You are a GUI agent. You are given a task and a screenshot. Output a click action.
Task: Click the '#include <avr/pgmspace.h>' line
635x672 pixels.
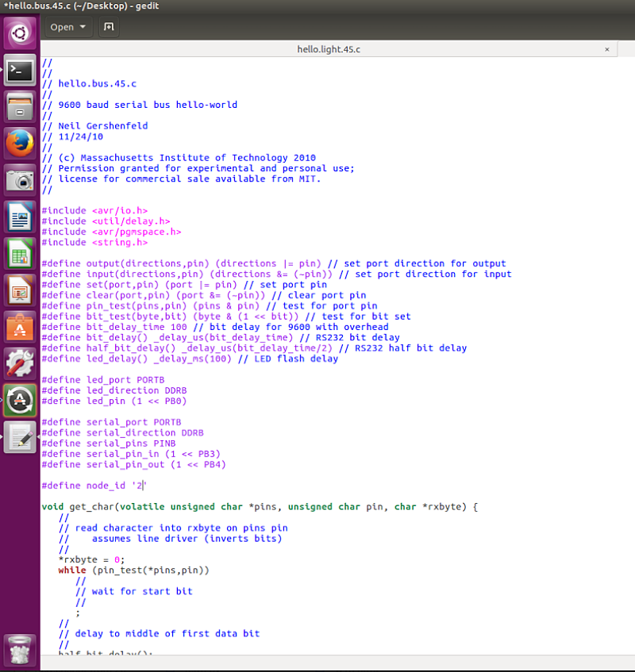(111, 232)
